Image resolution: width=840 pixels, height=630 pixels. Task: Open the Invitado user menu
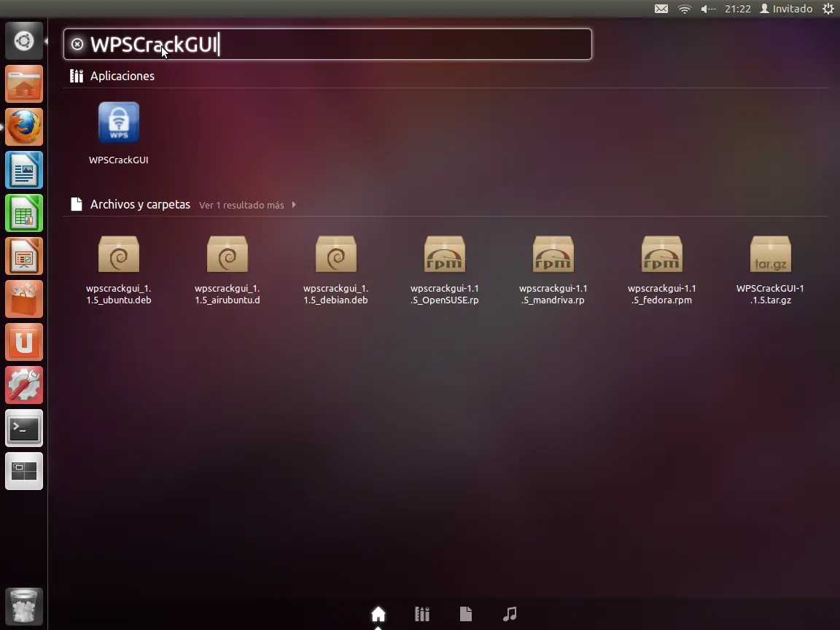pos(787,9)
